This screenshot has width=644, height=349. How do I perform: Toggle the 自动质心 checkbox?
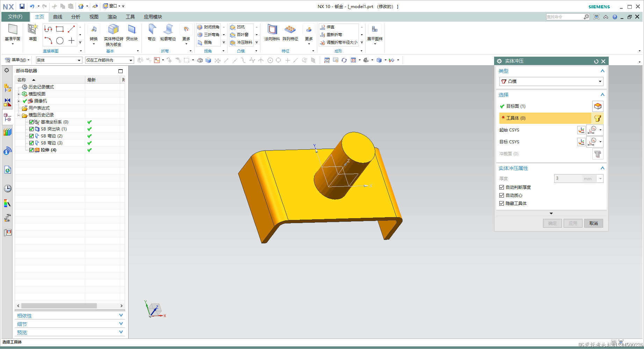[501, 195]
